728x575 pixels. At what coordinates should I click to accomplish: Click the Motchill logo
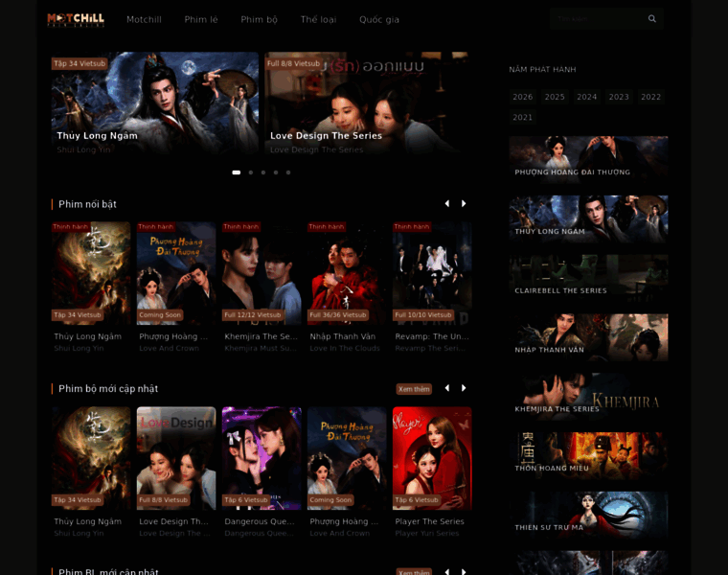[x=76, y=19]
